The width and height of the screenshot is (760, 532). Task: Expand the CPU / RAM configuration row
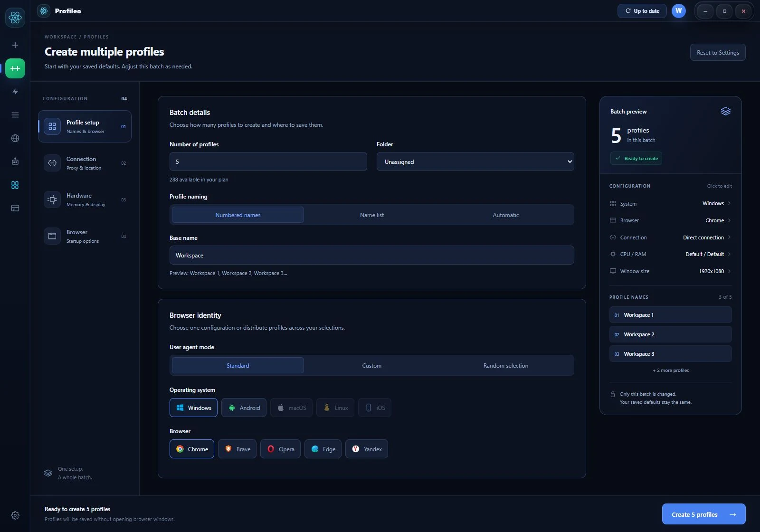coord(670,254)
